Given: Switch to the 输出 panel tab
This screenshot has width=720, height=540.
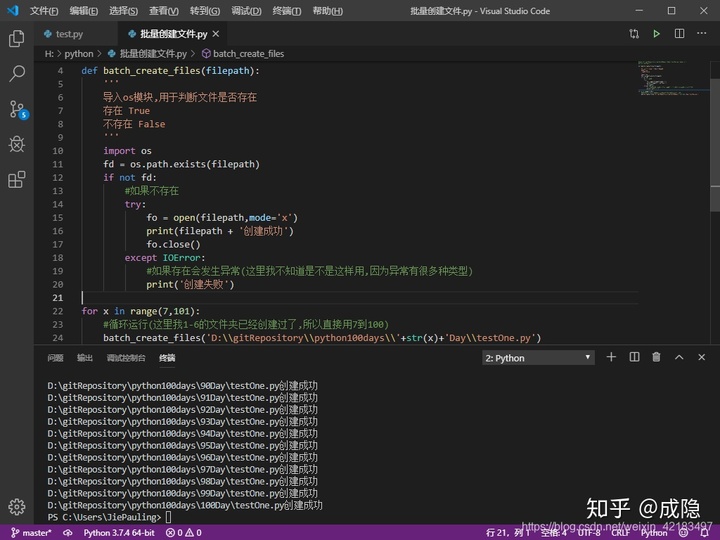Looking at the screenshot, I should [x=84, y=358].
